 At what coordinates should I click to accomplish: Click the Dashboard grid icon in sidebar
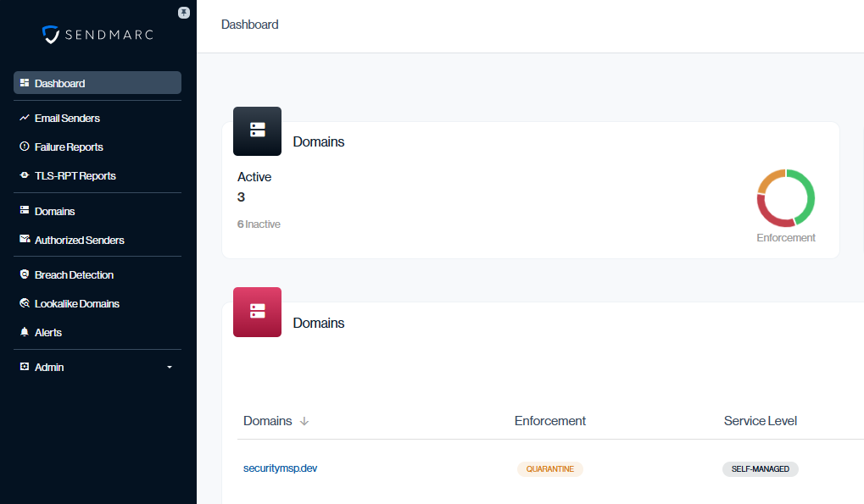(25, 83)
